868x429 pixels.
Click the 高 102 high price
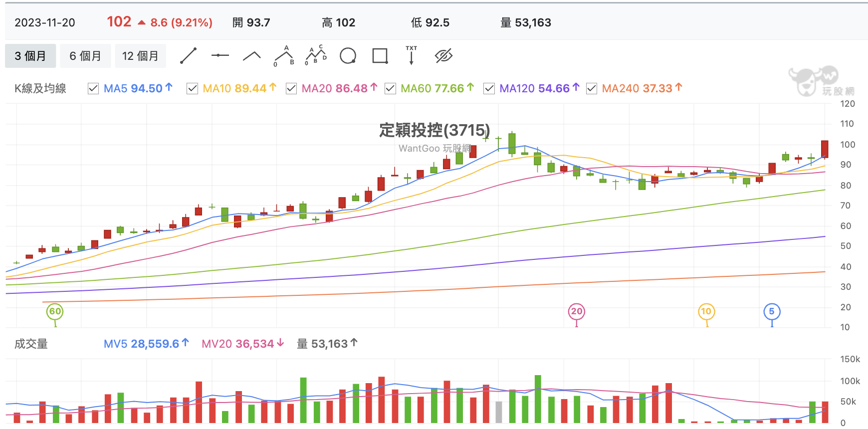338,22
